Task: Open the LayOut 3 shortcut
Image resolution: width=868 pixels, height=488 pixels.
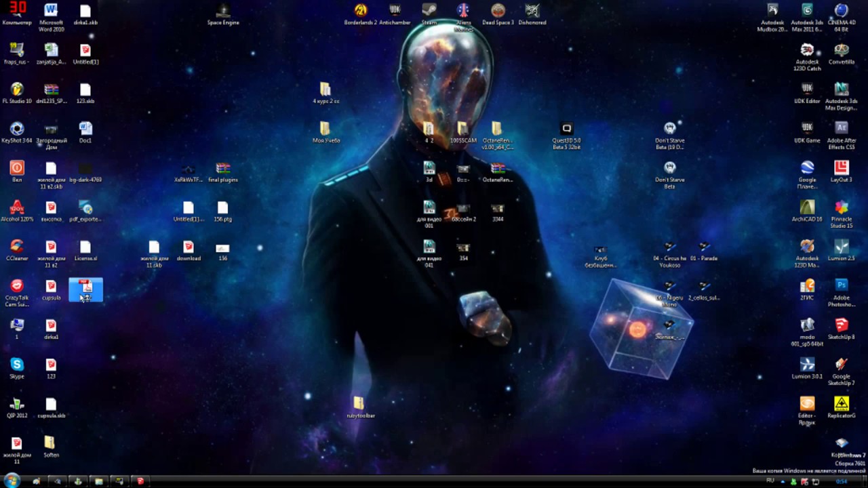Action: [842, 171]
